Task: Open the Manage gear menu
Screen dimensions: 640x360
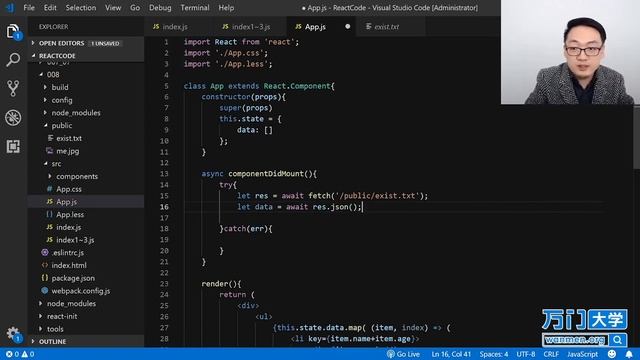Action: pyautogui.click(x=13, y=334)
